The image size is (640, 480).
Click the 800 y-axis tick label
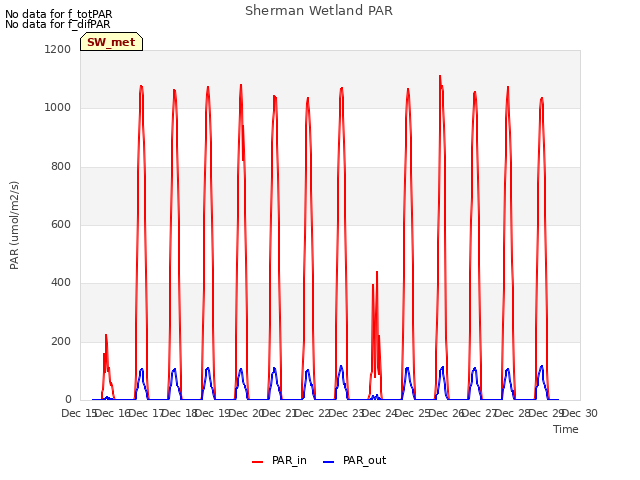click(x=61, y=167)
